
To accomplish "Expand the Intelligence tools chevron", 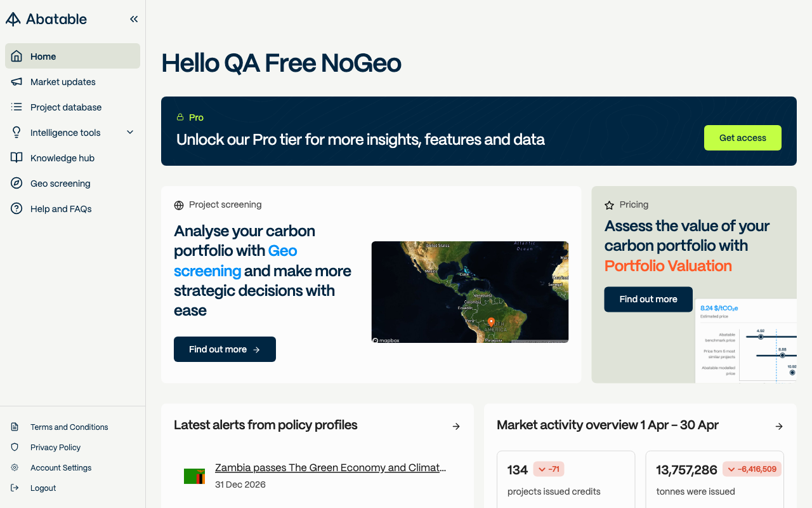I will (130, 133).
